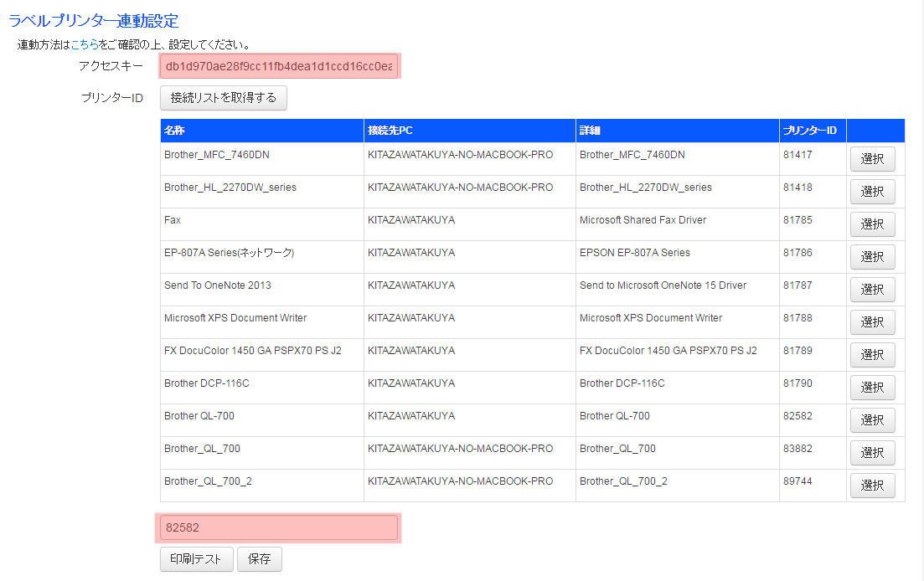
Task: Click the アクセスキー input field
Action: pos(279,66)
